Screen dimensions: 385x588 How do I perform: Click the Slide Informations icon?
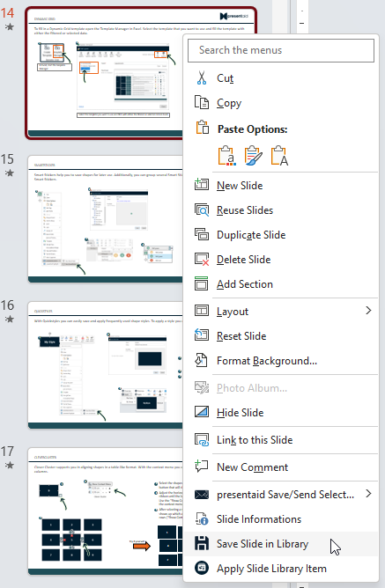pyautogui.click(x=202, y=519)
